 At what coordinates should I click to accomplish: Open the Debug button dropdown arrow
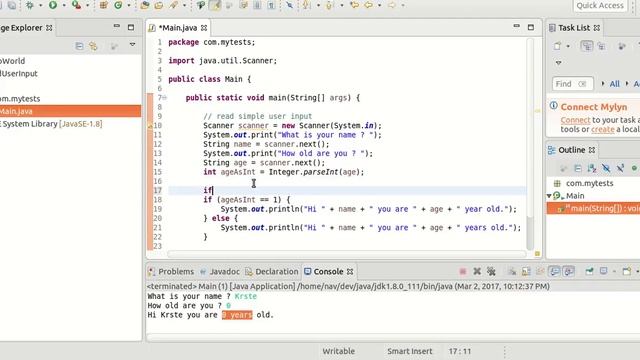[x=40, y=5]
